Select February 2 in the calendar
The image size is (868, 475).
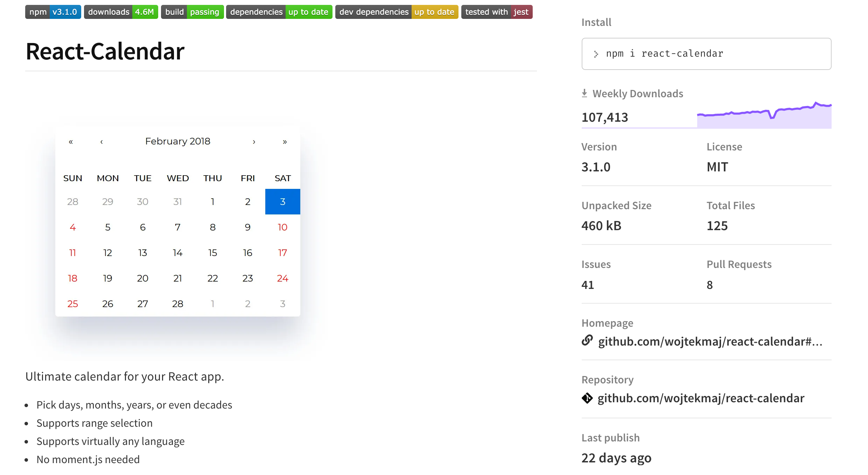point(248,201)
